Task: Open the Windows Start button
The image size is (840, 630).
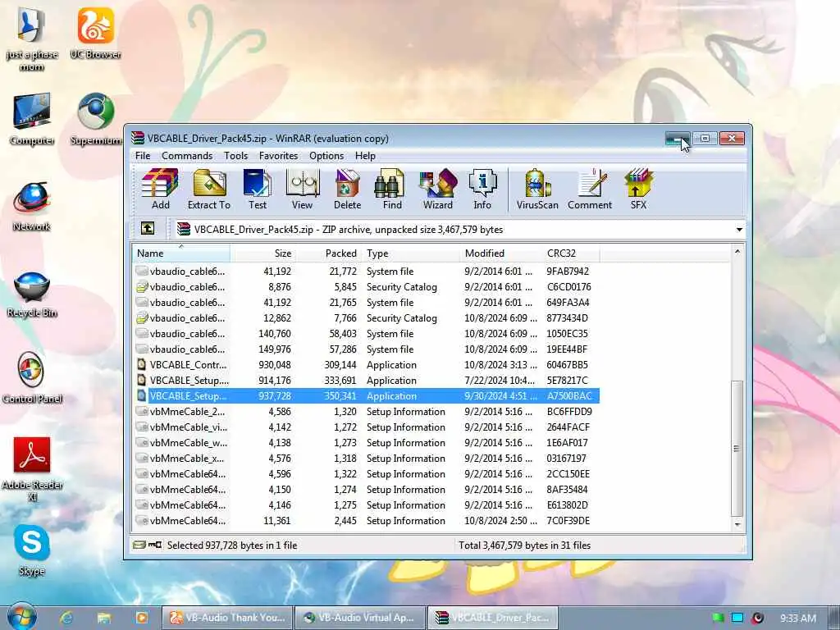Action: (21, 617)
